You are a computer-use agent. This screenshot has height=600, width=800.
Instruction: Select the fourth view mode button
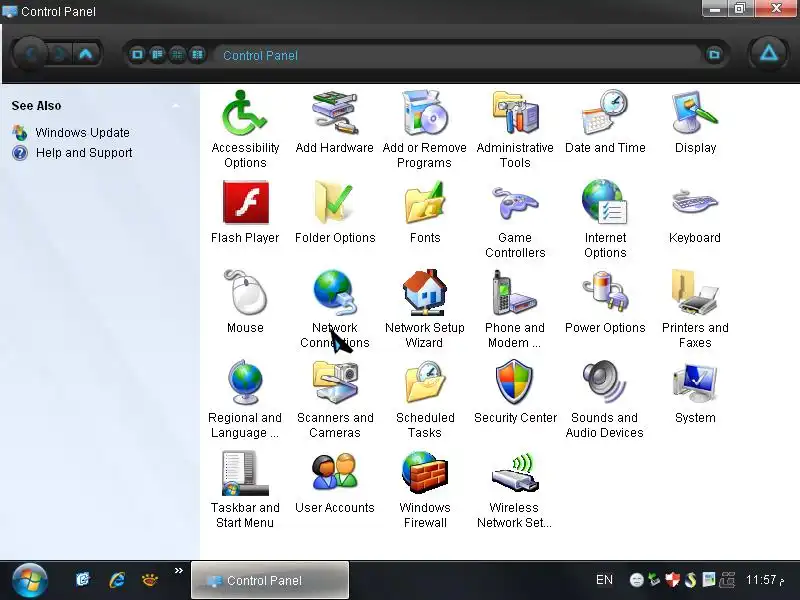point(197,54)
